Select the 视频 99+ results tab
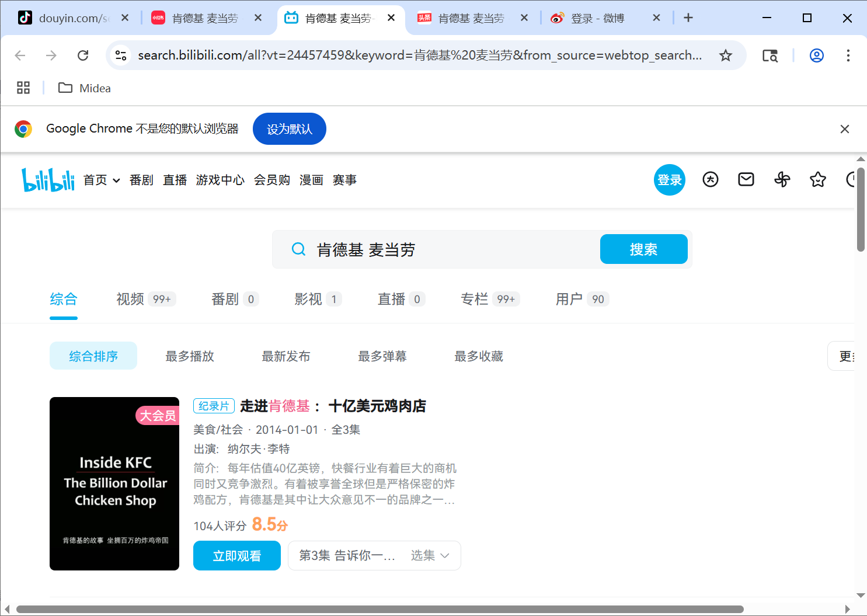This screenshot has height=616, width=867. [x=146, y=300]
